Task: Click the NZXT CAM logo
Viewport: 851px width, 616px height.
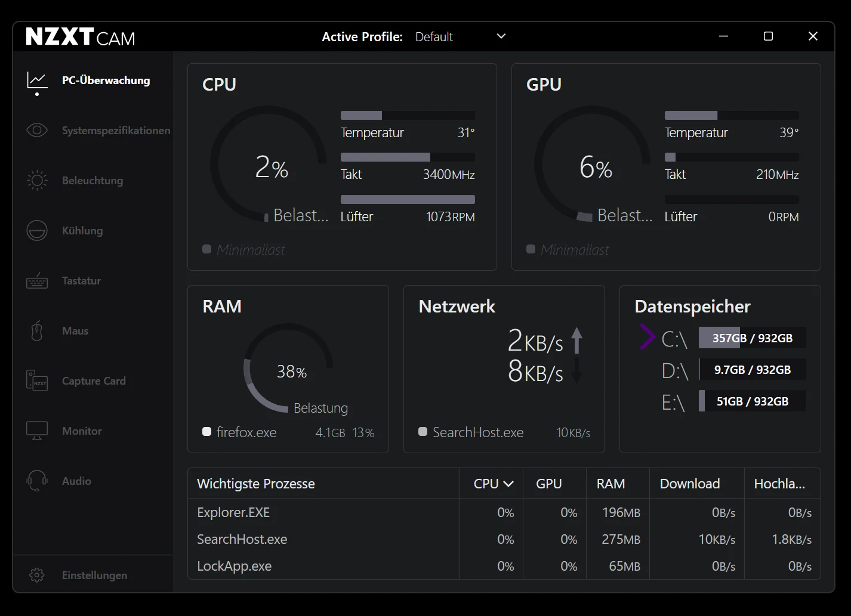Action: pos(81,37)
